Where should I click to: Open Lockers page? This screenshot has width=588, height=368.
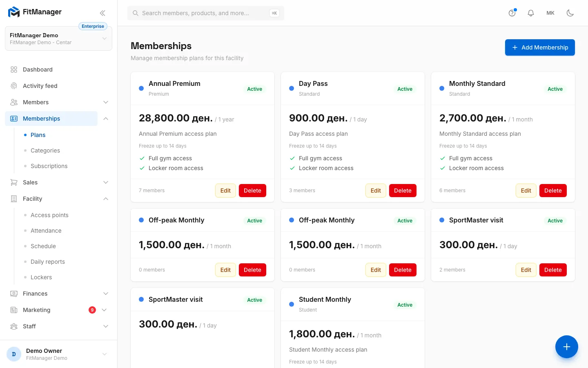[x=41, y=277]
